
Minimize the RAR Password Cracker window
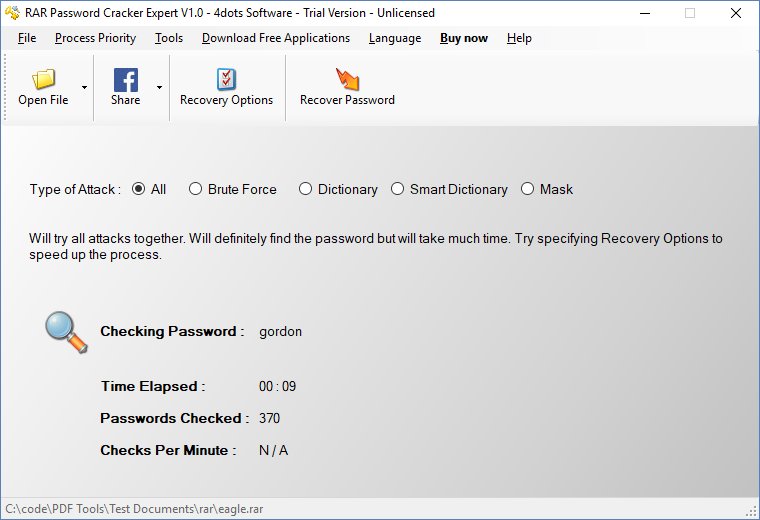pyautogui.click(x=645, y=13)
